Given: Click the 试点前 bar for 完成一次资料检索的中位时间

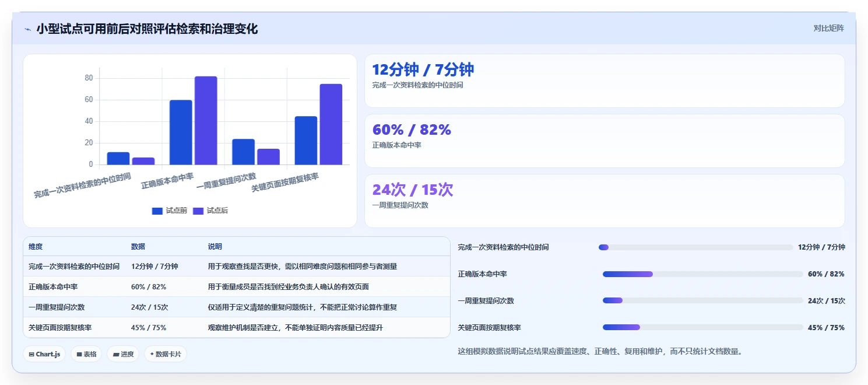Looking at the screenshot, I should (x=118, y=159).
